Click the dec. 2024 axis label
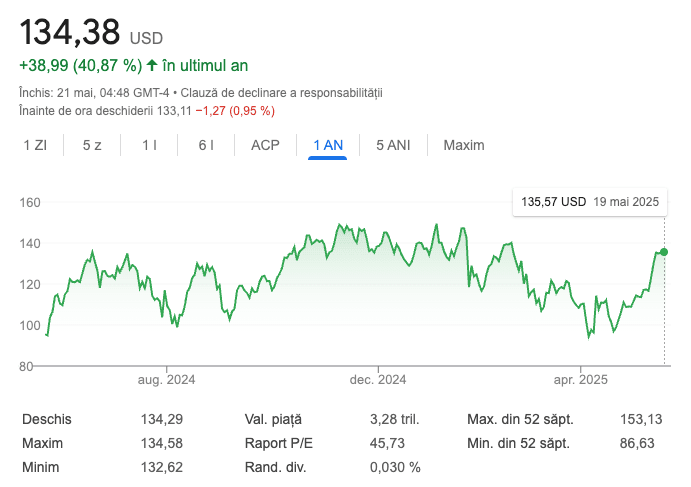 [x=378, y=379]
